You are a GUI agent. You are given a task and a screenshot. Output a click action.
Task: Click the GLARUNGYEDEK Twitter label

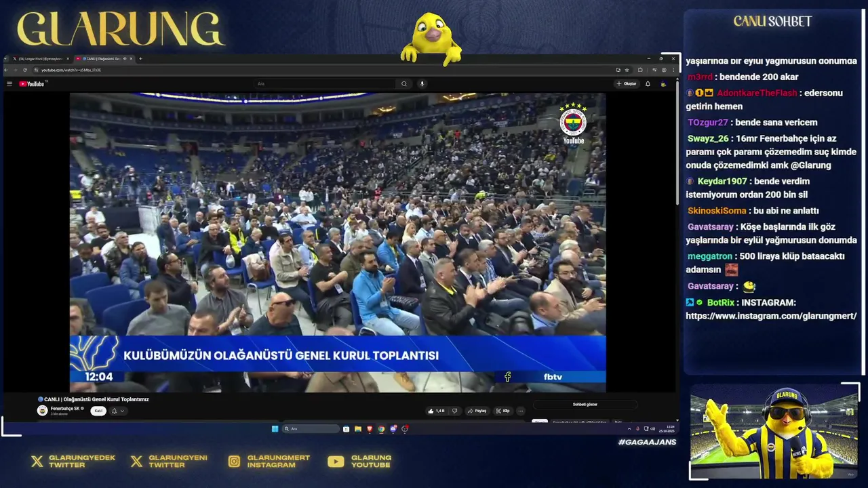coord(82,462)
